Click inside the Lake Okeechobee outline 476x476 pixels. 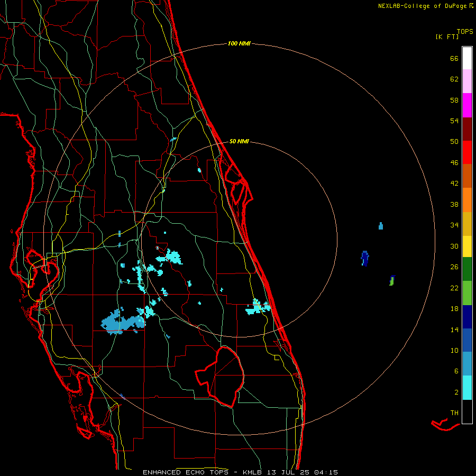coord(227,377)
